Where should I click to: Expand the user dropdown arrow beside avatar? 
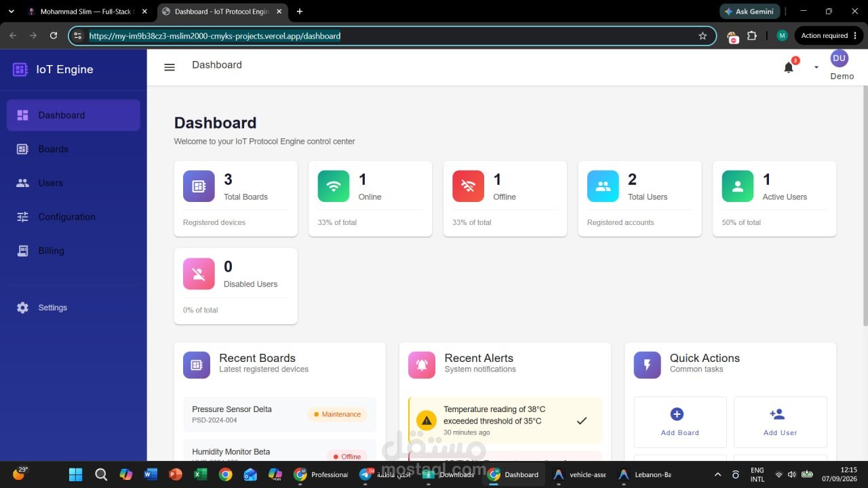tap(816, 67)
